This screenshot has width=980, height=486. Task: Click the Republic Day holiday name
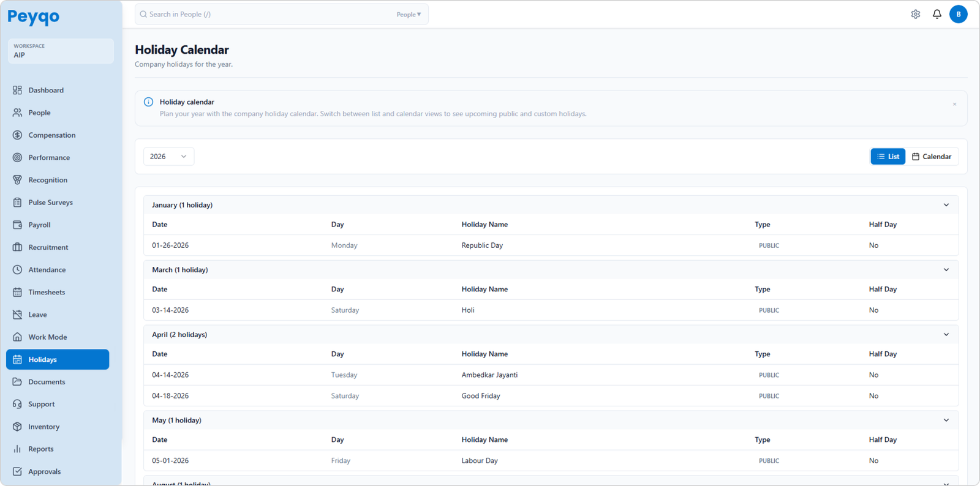point(482,245)
